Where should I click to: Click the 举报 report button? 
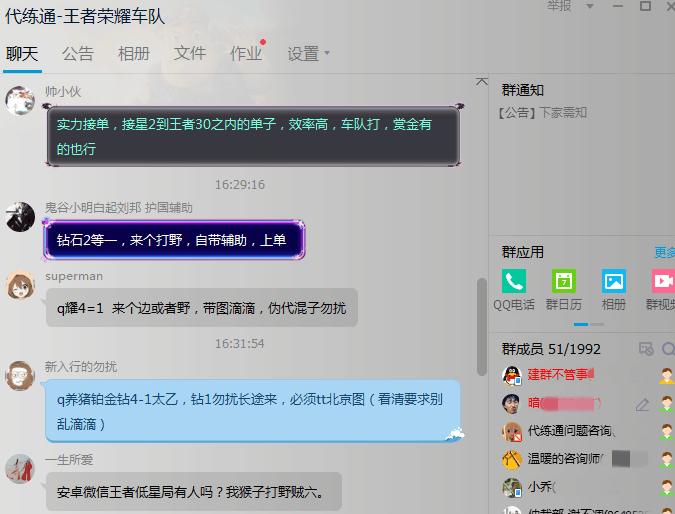click(559, 6)
